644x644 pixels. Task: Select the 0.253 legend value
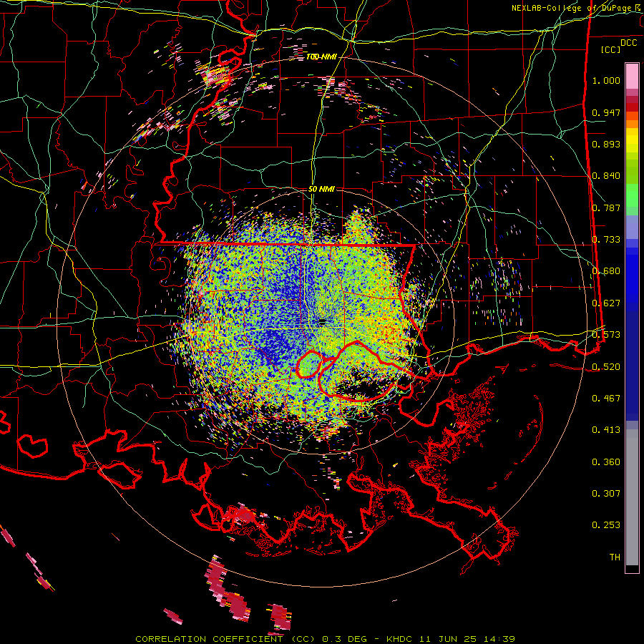[x=606, y=525]
